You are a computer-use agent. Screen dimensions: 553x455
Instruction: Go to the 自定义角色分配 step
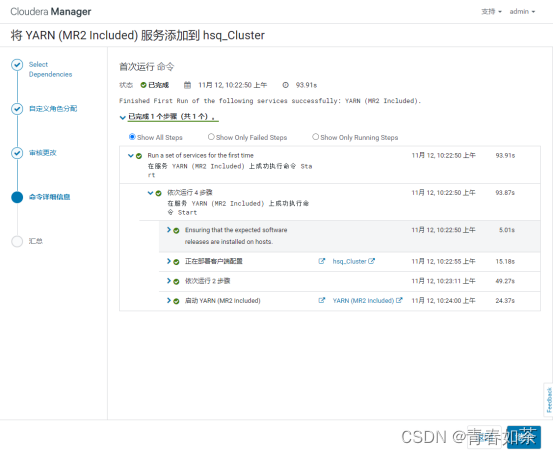53,109
